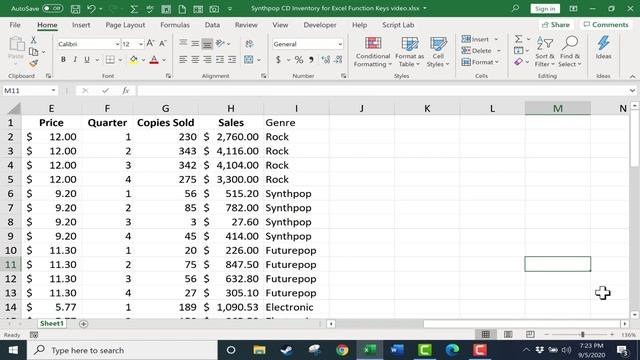
Task: Click the Insert Function fx icon
Action: click(125, 91)
